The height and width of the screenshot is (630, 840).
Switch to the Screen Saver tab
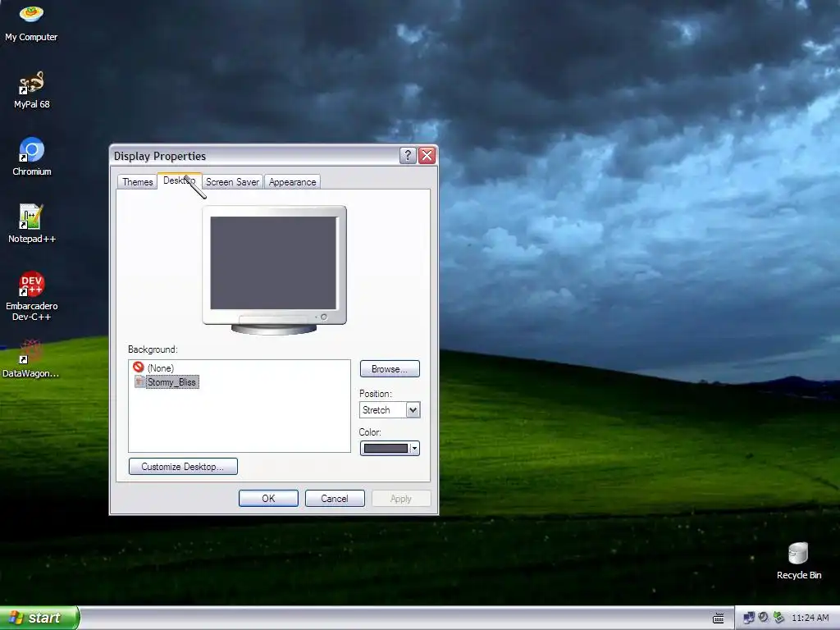[232, 182]
